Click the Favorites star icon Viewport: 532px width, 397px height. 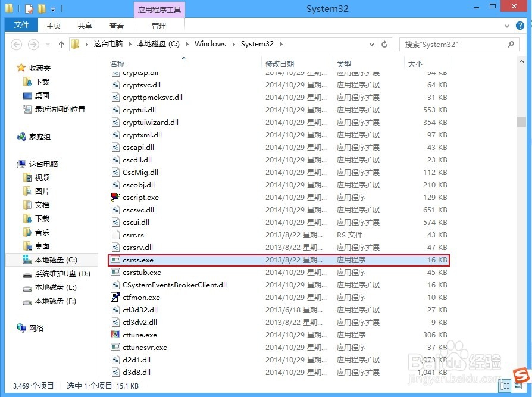point(21,68)
